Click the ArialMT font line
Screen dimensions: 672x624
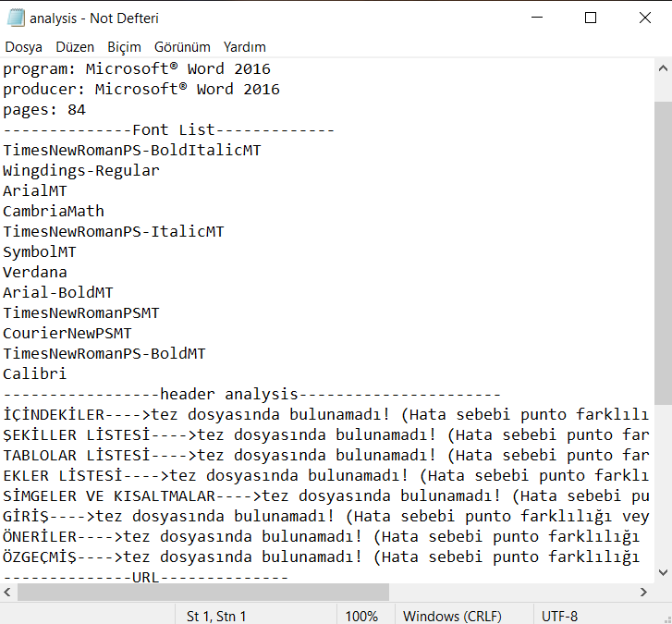point(35,190)
